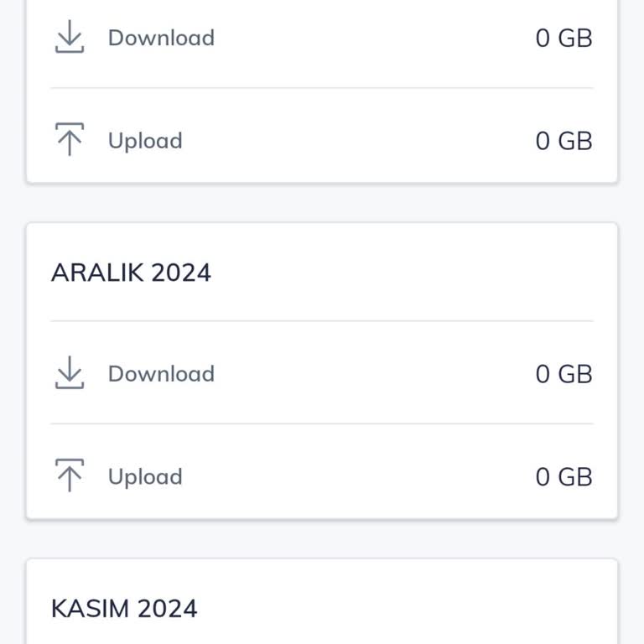Select the Upload label in the topmost card
Screen dimensions: 644x644
145,141
